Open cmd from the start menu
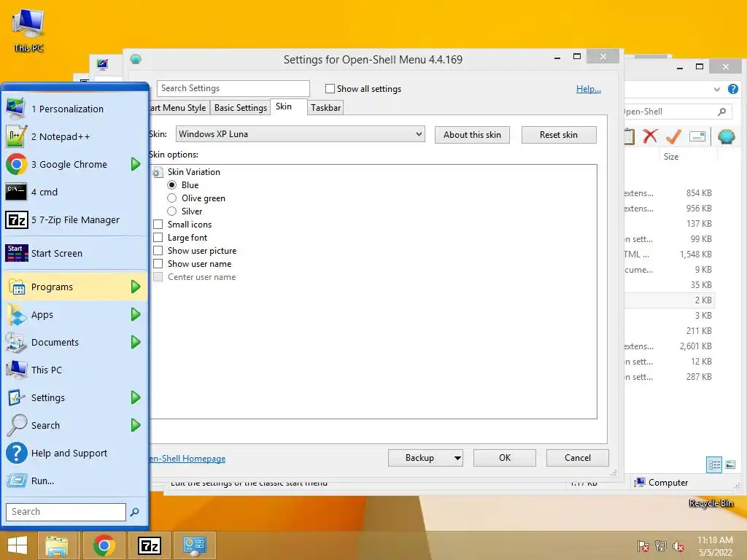Viewport: 747px width, 560px height. pyautogui.click(x=75, y=192)
